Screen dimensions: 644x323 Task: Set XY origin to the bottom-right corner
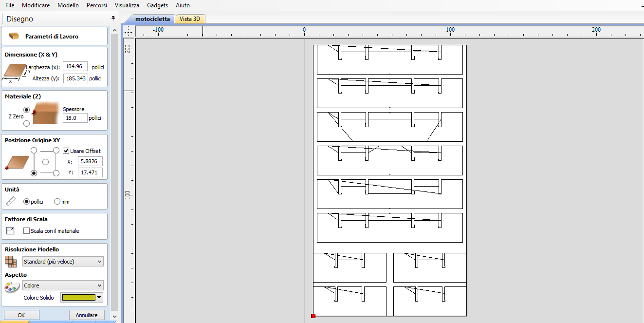(x=56, y=173)
